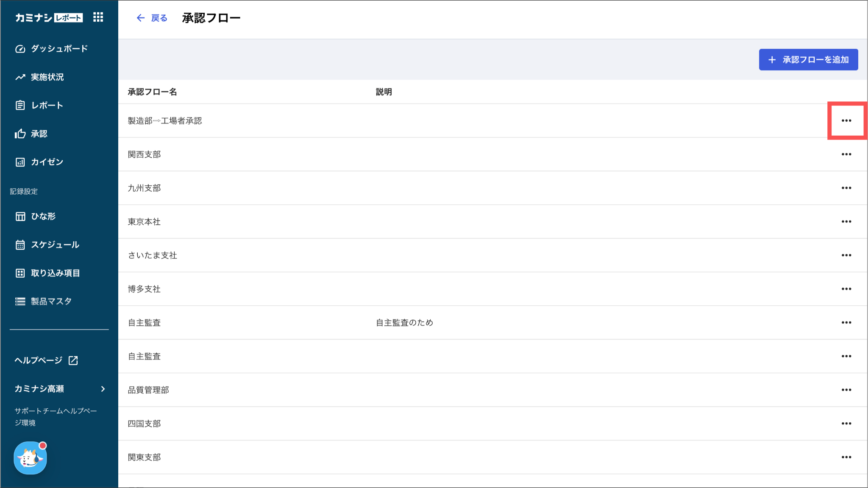This screenshot has width=868, height=488.
Task: Go to 製品マスタ in the sidebar
Action: [x=51, y=301]
